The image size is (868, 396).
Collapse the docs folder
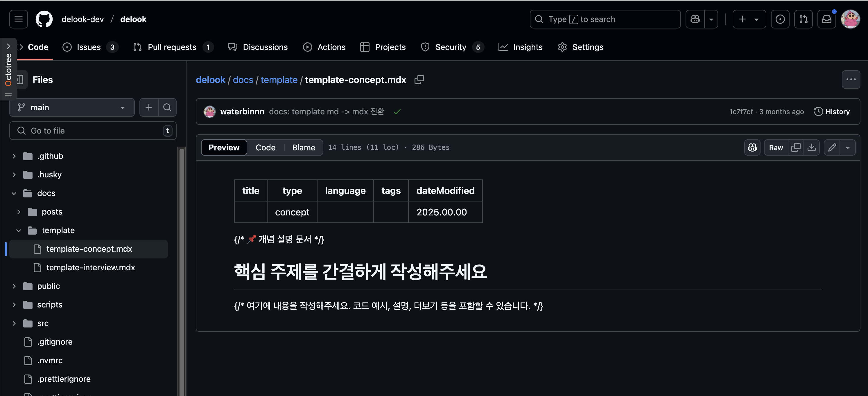click(14, 193)
